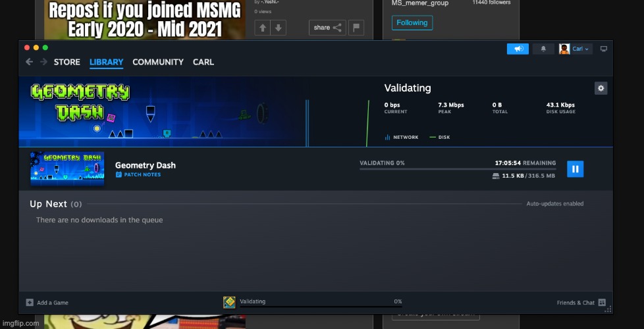Click the bottom bar Geometry Dash icon
The width and height of the screenshot is (644, 329).
[x=229, y=303]
